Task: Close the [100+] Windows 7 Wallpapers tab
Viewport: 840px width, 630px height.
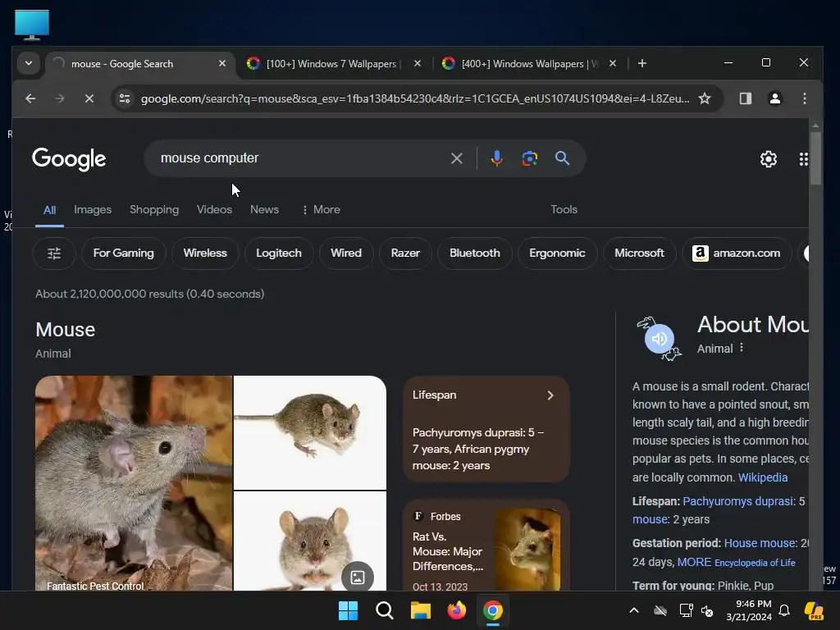Action: [418, 64]
